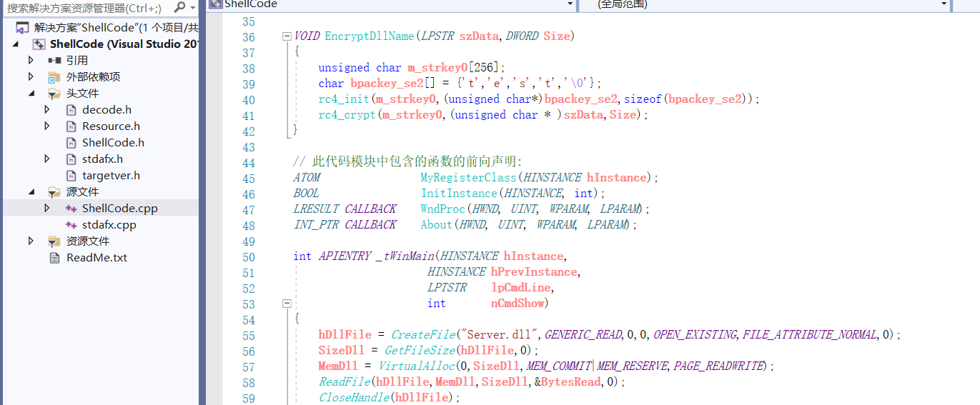Select the 资源文件 tree item

pos(88,241)
